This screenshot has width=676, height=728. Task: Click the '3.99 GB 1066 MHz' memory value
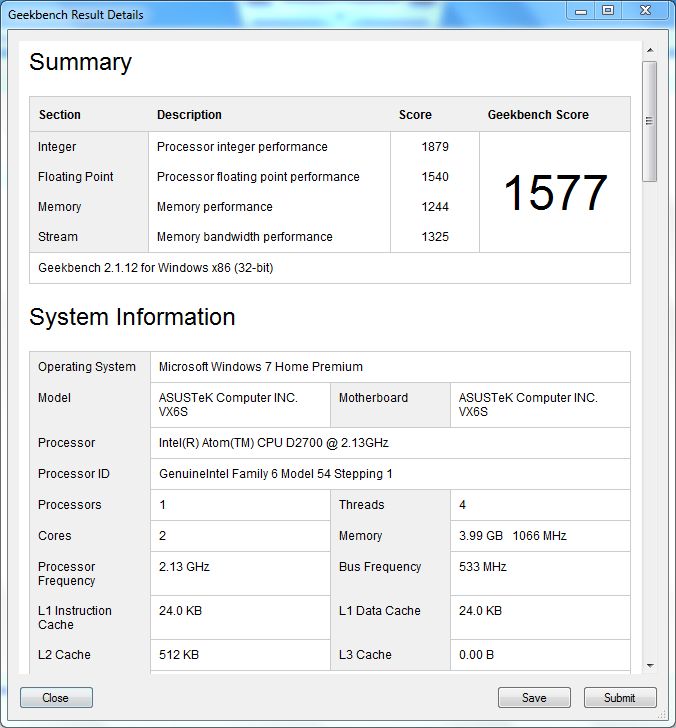point(513,536)
